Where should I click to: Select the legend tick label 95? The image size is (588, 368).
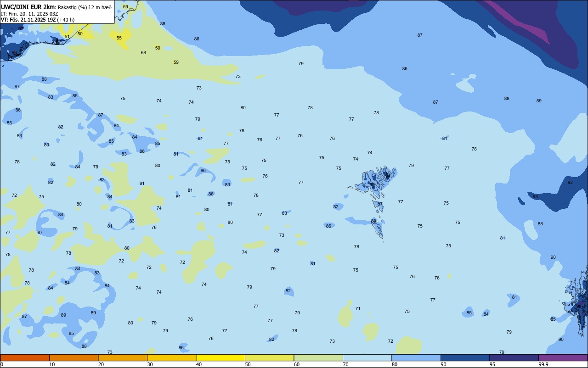click(492, 364)
